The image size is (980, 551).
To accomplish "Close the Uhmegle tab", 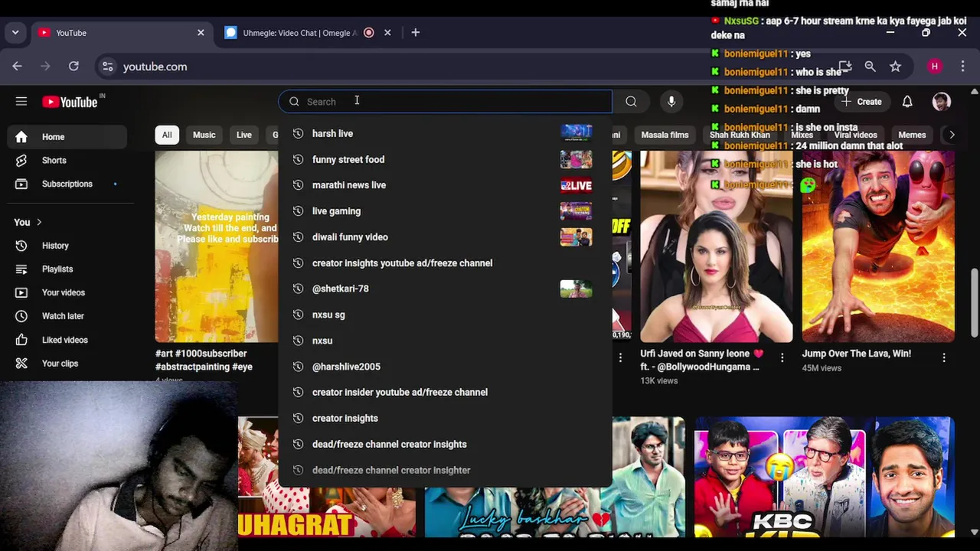I will click(x=387, y=33).
